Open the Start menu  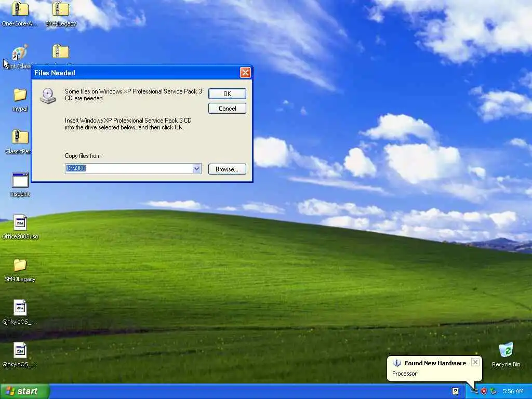point(24,391)
